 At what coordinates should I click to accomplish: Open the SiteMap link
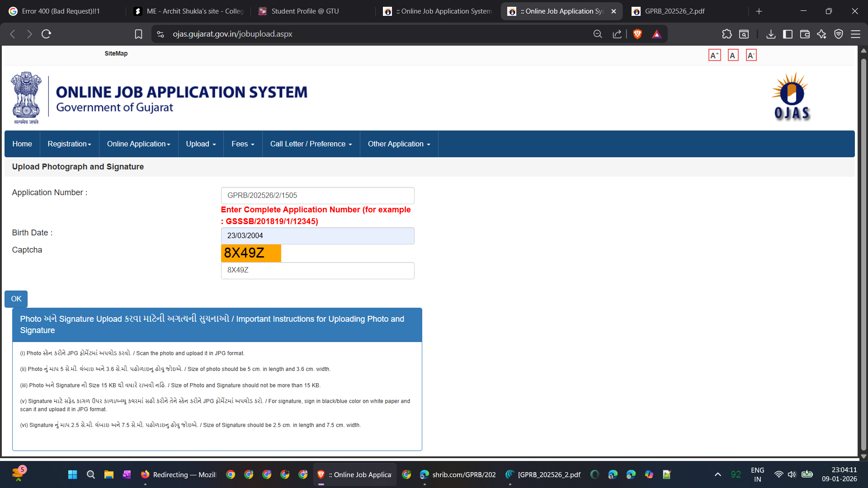(x=116, y=53)
